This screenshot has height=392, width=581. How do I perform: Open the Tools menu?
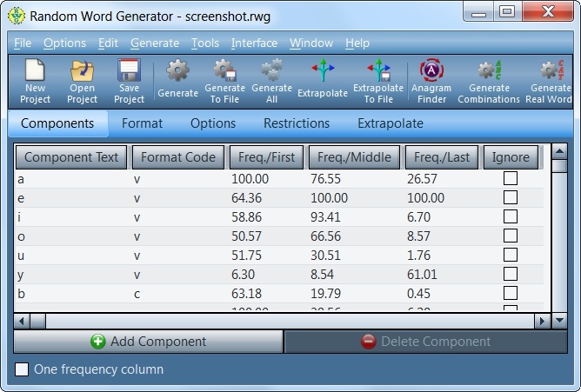205,43
